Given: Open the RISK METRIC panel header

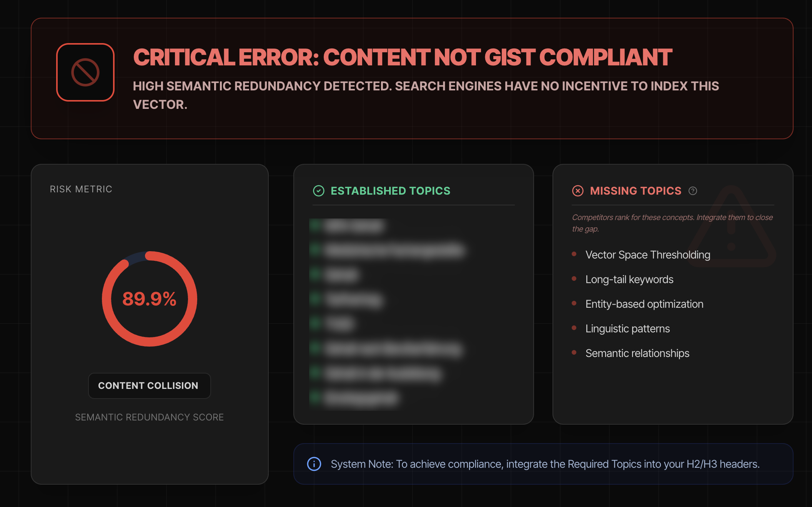Looking at the screenshot, I should [80, 189].
